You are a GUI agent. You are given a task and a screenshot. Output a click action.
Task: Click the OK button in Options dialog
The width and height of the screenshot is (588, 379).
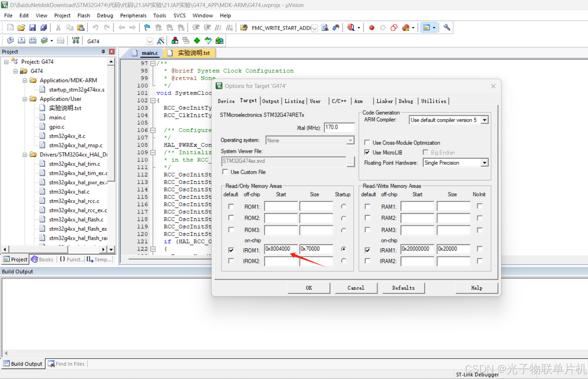tap(309, 288)
